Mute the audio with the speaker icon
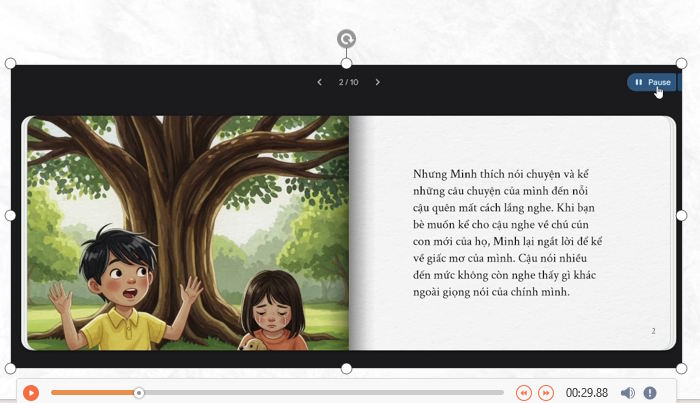 tap(628, 393)
